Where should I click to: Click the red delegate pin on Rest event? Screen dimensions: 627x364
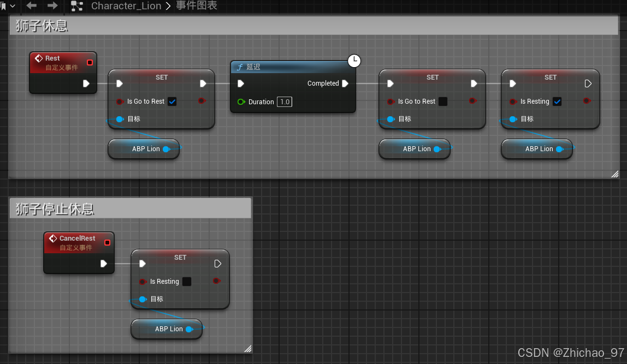(90, 62)
